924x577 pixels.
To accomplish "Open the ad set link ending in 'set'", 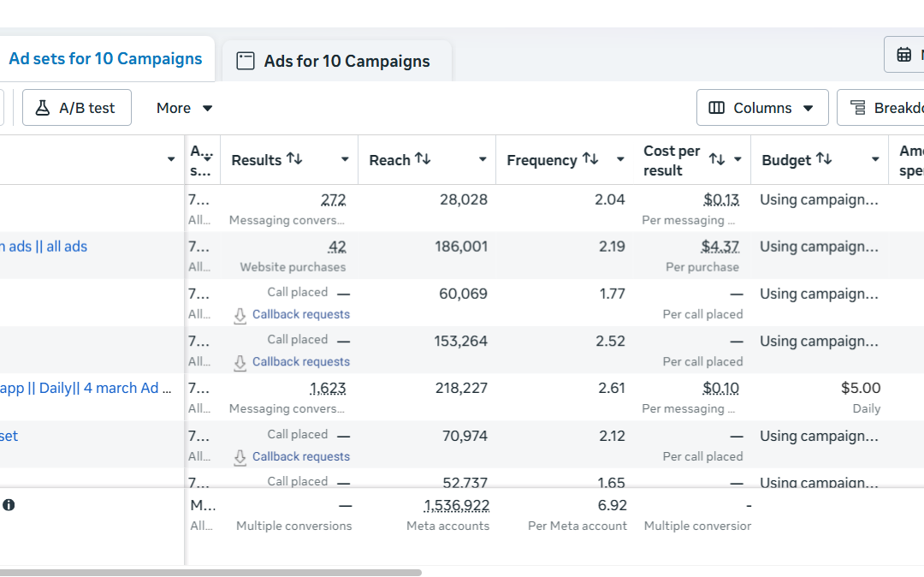I will (x=9, y=436).
